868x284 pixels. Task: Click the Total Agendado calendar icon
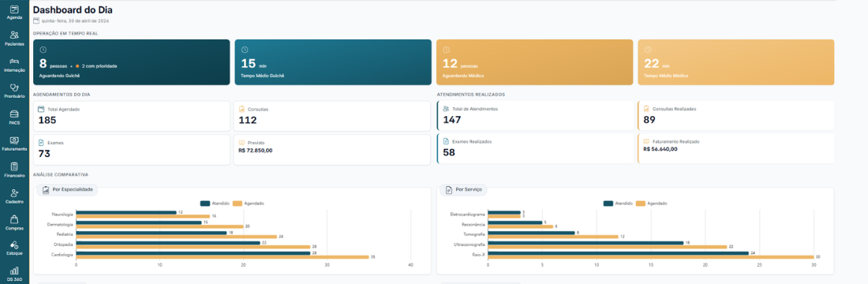click(42, 109)
